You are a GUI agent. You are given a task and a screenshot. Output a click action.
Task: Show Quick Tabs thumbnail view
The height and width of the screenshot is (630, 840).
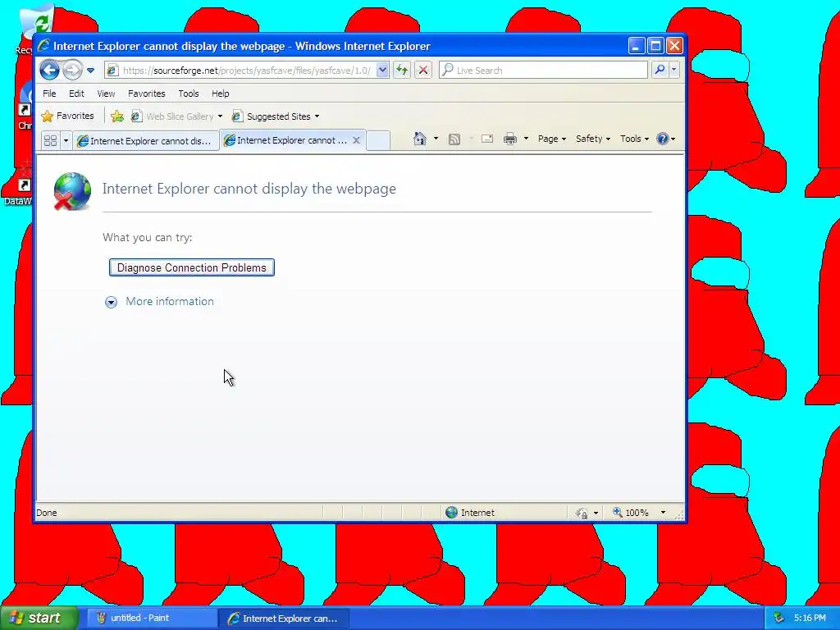(50, 140)
